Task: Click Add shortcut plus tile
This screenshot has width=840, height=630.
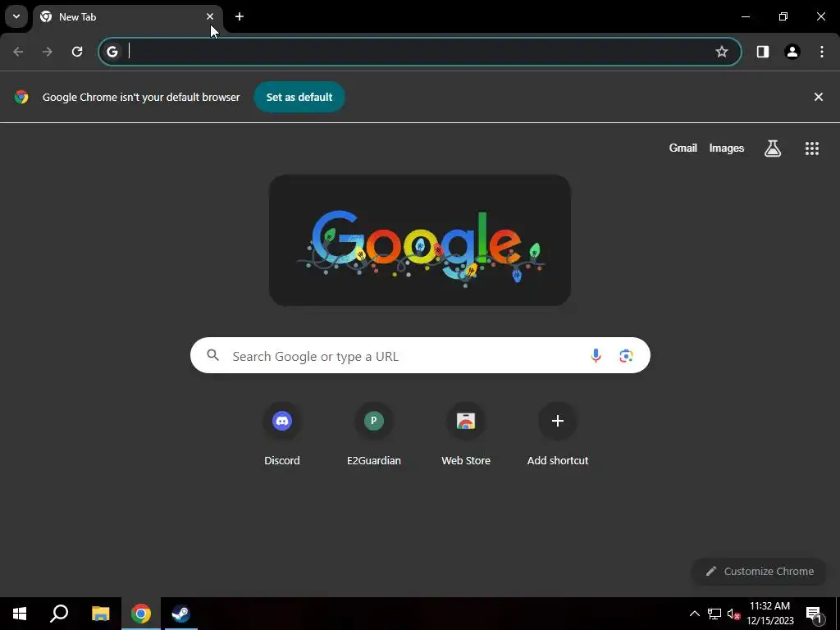Action: coord(558,435)
